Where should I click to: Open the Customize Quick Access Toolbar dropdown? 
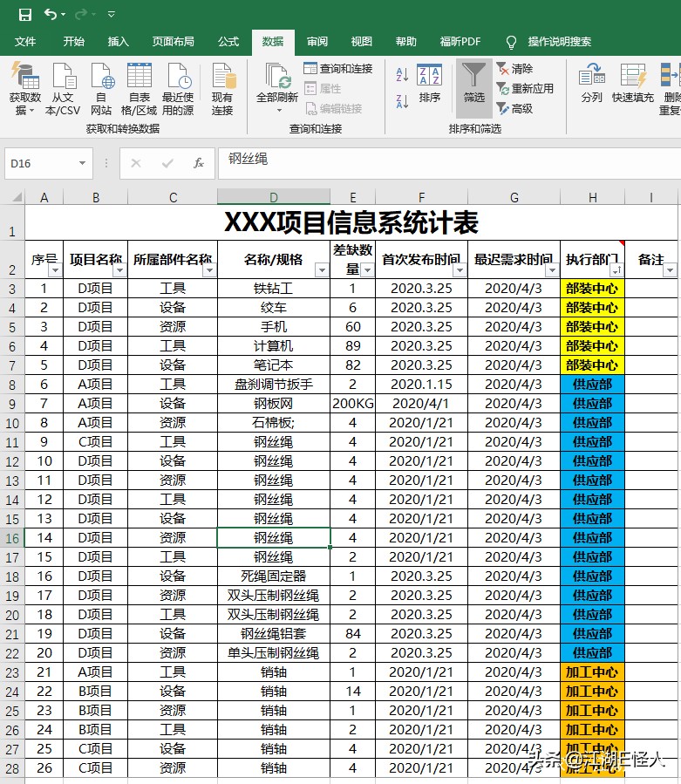[x=111, y=15]
